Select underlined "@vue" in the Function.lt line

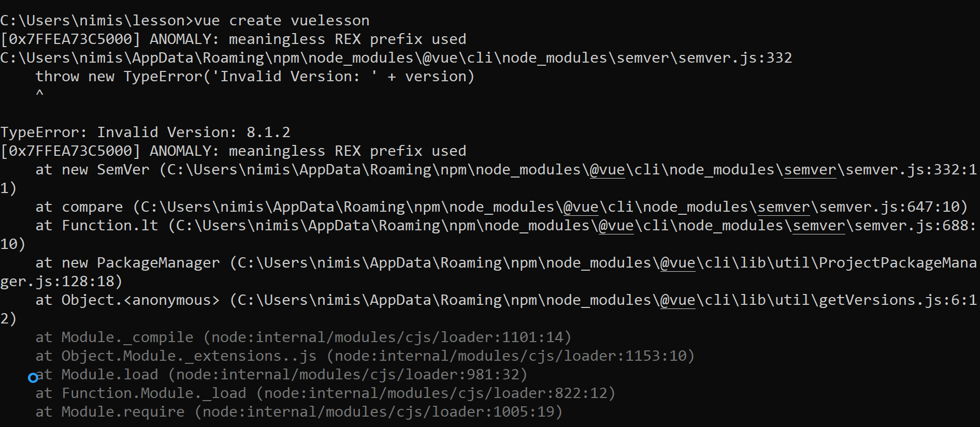point(616,226)
